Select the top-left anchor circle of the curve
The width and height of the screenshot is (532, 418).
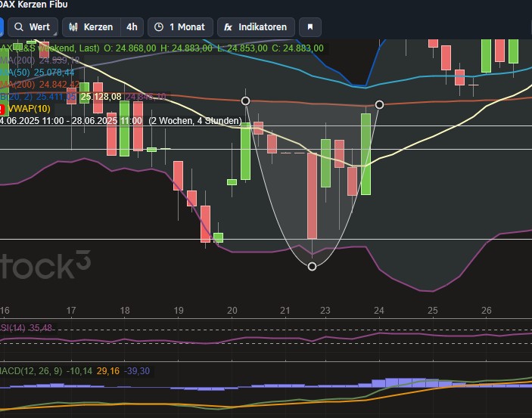[x=246, y=101]
